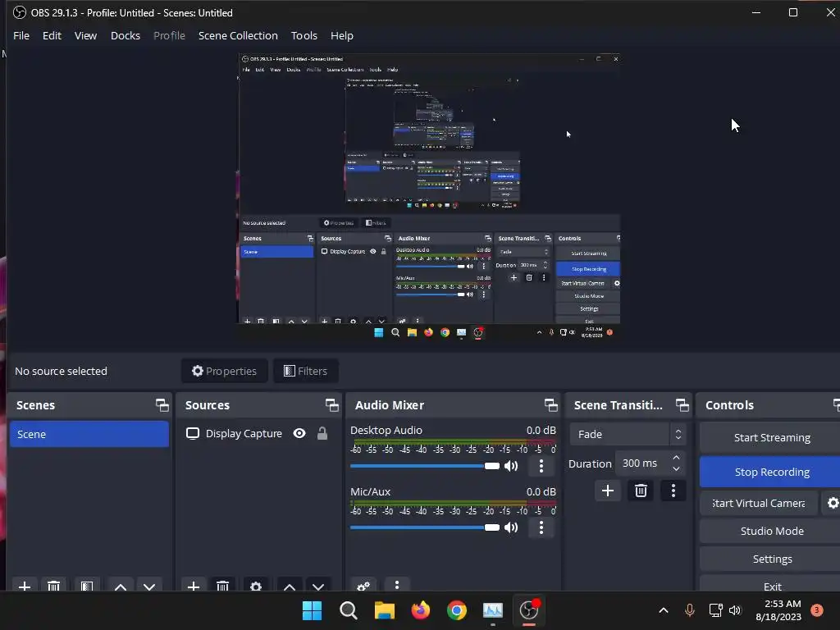Screen dimensions: 840x630
Task: Click Start Virtual Camera button
Action: pos(759,503)
